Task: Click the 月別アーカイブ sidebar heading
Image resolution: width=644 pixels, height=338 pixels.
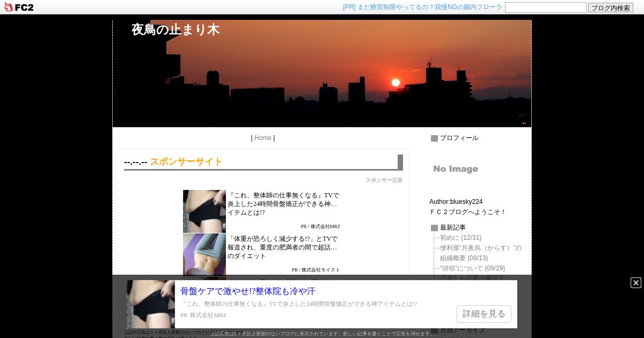Action: [x=463, y=330]
